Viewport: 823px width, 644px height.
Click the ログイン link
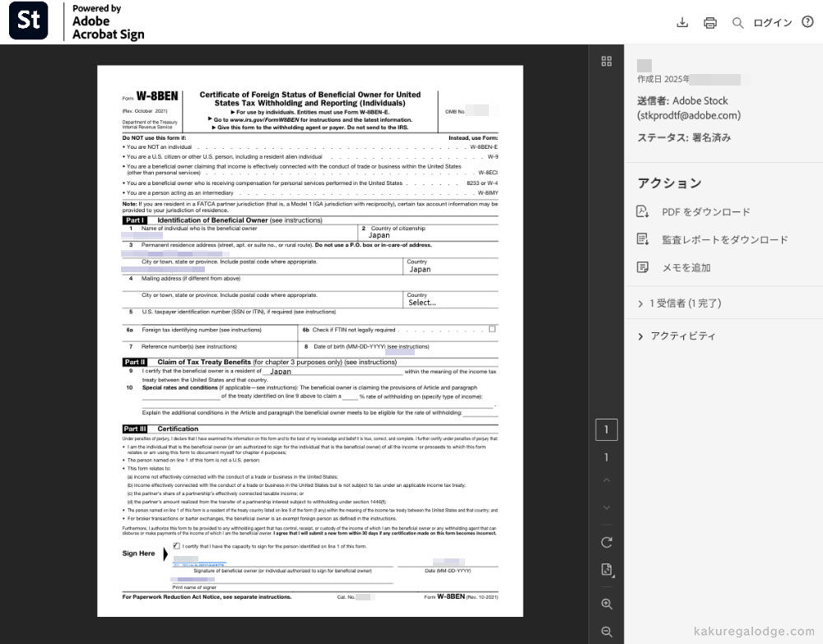tap(773, 23)
